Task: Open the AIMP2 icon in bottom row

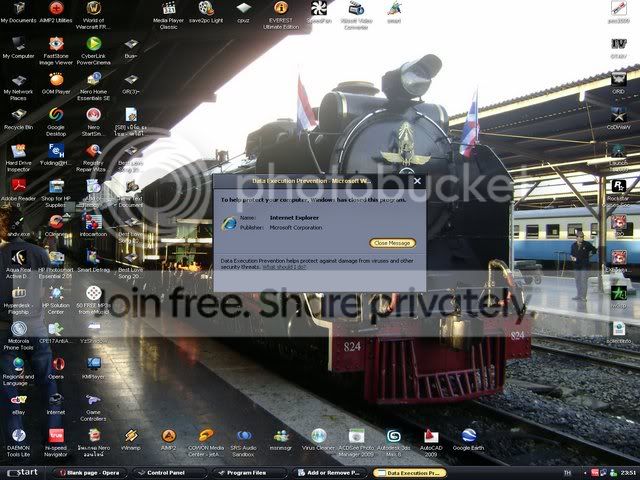Action: point(169,436)
